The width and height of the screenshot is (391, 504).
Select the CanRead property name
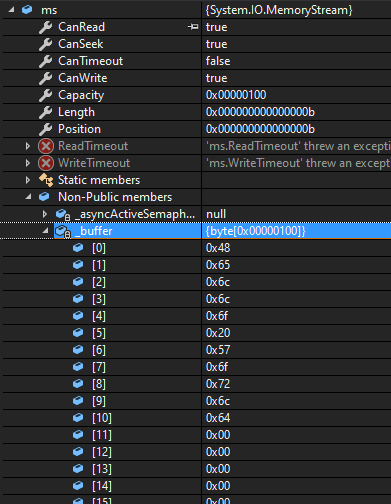[x=81, y=27]
